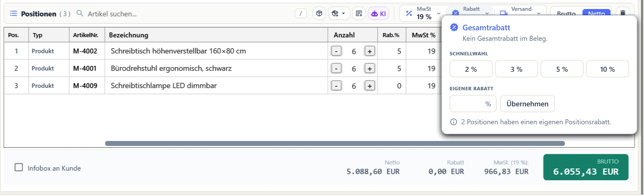Increase quantity for M-4001 Bürodrehstuhl
644x196 pixels.
(370, 68)
